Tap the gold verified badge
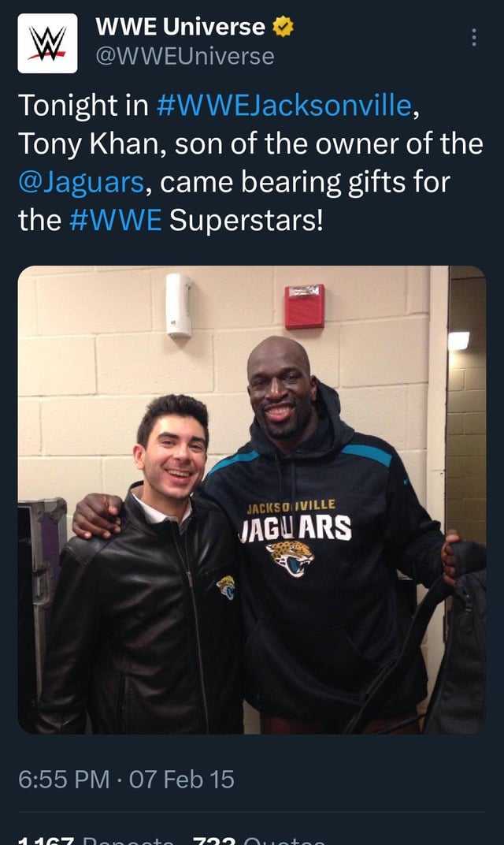The image size is (504, 845). click(283, 27)
